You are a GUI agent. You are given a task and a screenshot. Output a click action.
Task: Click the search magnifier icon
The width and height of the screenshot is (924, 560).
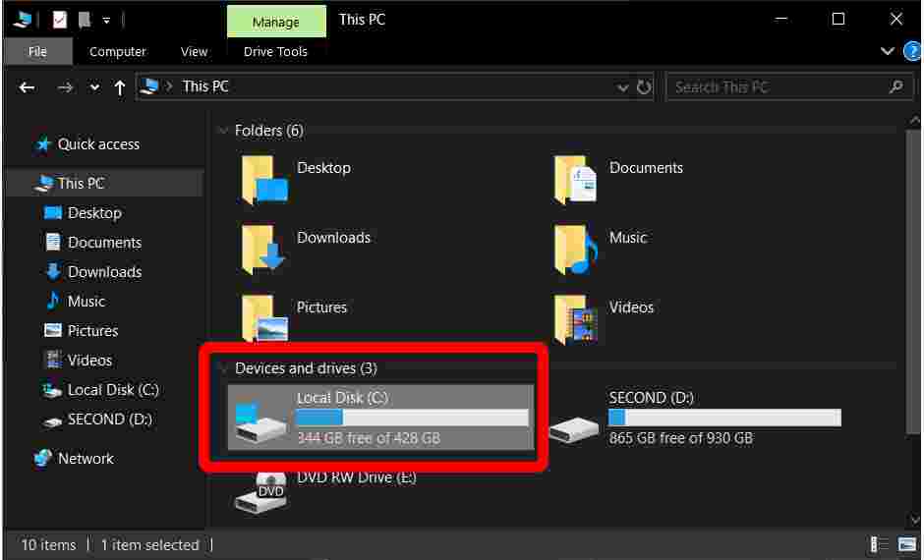(896, 87)
